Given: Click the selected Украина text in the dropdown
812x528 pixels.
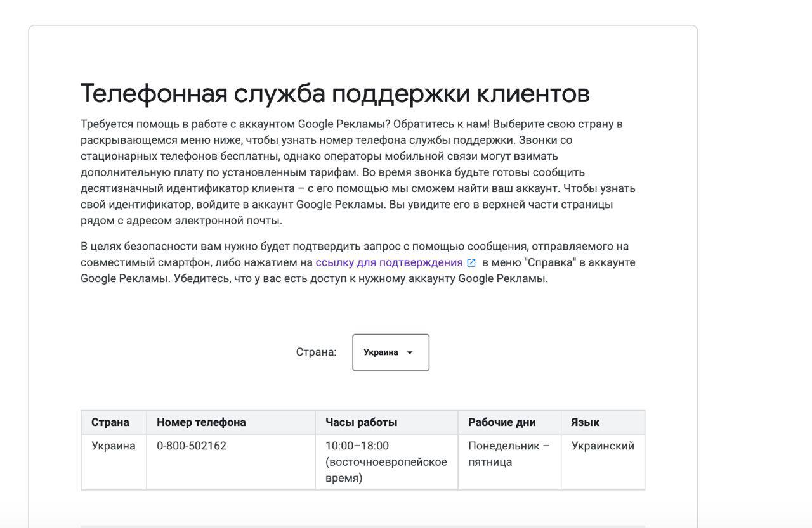Looking at the screenshot, I should click(x=381, y=352).
